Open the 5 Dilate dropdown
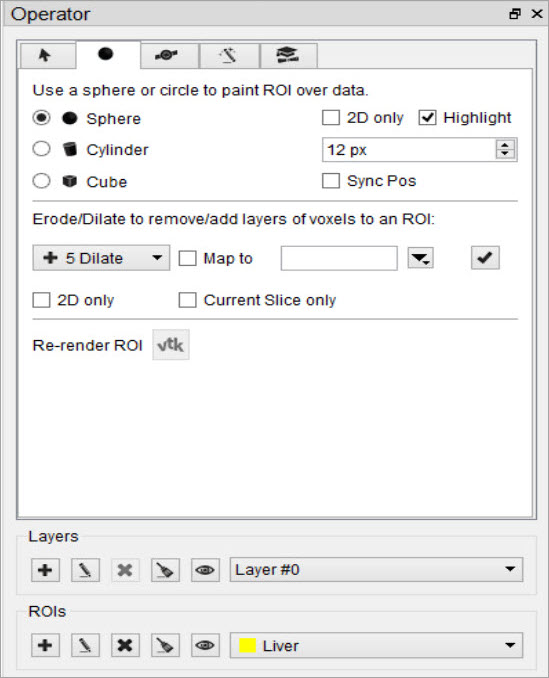Screen dimensions: 549x678 click(101, 258)
